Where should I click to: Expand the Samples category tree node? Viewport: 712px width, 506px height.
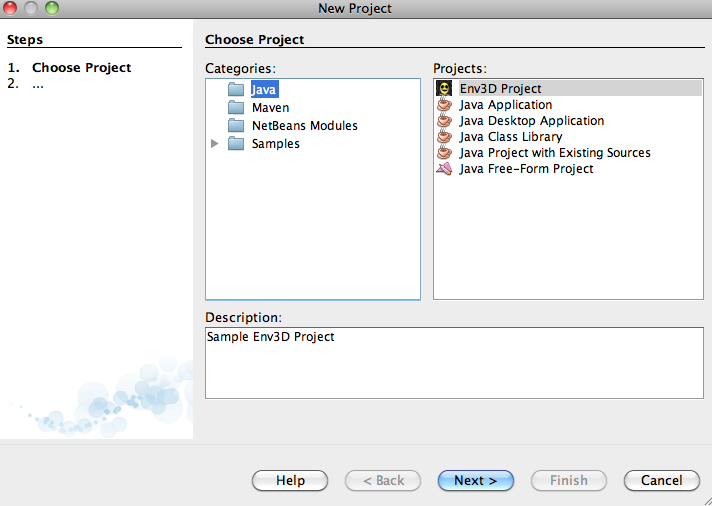point(215,144)
